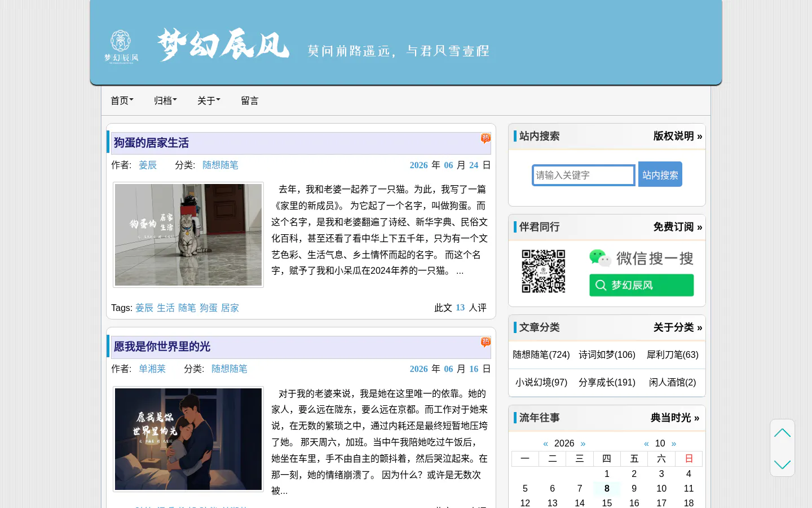This screenshot has width=812, height=508.
Task: Click the 狗蛋 tag link
Action: pos(209,308)
